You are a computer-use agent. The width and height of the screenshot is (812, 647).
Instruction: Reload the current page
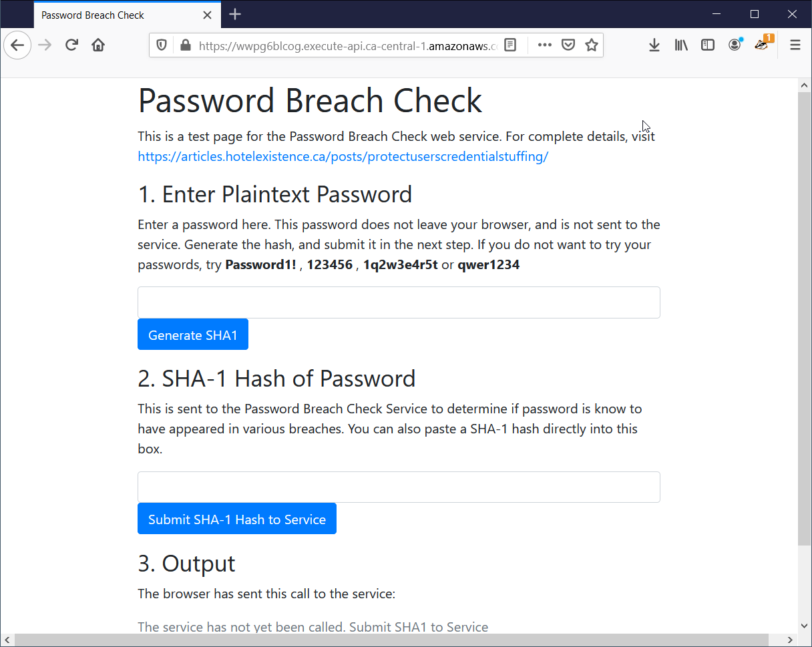tap(71, 45)
